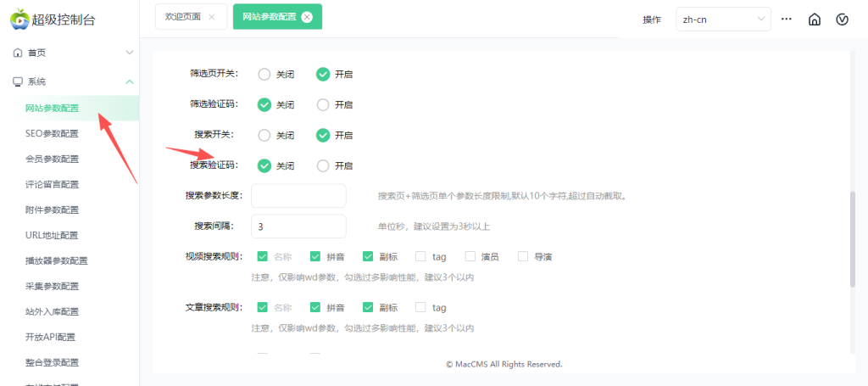Switch to the 欢迎页面 tab
The image size is (868, 386).
(x=191, y=17)
